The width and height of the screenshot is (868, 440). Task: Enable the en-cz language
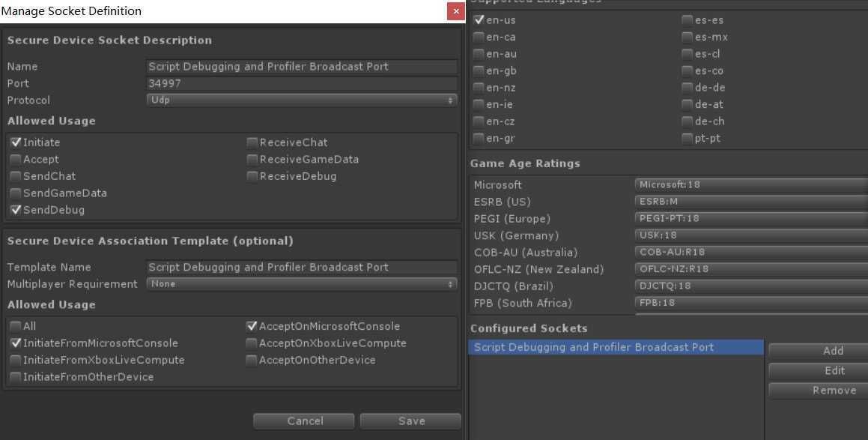click(479, 121)
